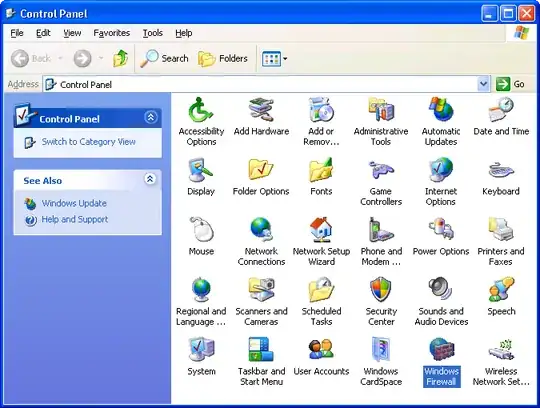This screenshot has height=408, width=540.
Task: Click the Back toolbar button
Action: [x=32, y=59]
